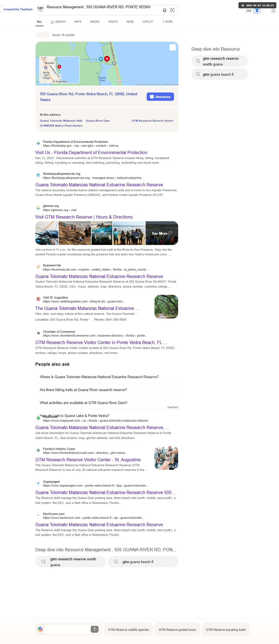The width and height of the screenshot is (279, 644).
Task: Open 'Visit GTM Research Reserve | Hours & Directions'
Action: [84, 217]
